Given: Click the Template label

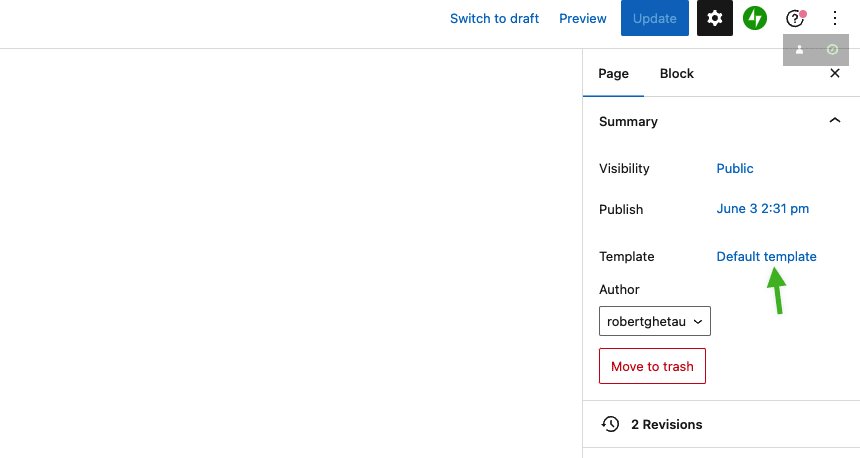Looking at the screenshot, I should tap(626, 256).
